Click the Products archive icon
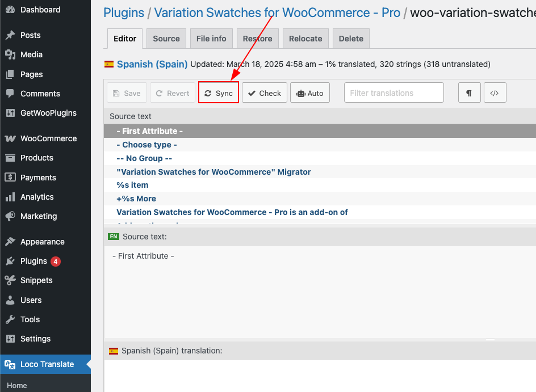The width and height of the screenshot is (536, 392). pyautogui.click(x=10, y=158)
